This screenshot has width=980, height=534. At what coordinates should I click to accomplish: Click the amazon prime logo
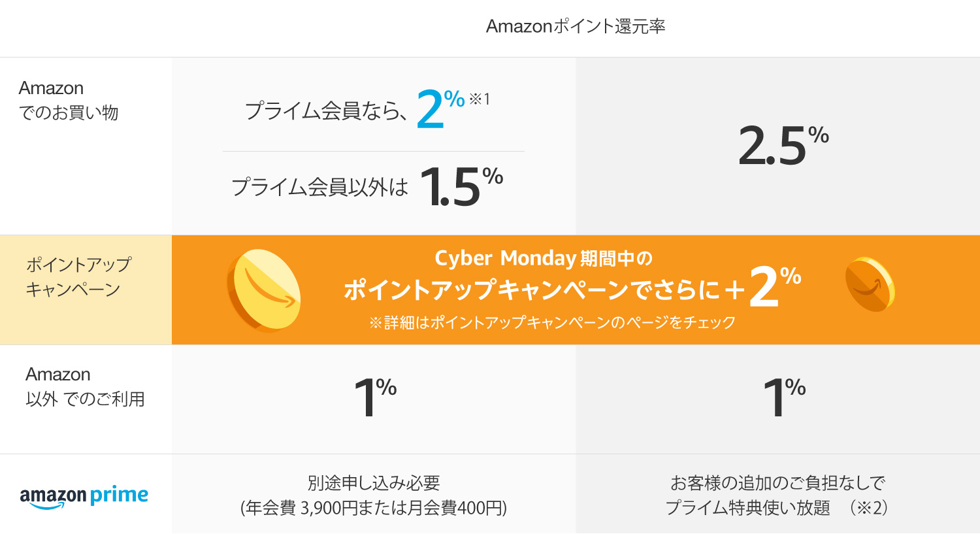(84, 496)
